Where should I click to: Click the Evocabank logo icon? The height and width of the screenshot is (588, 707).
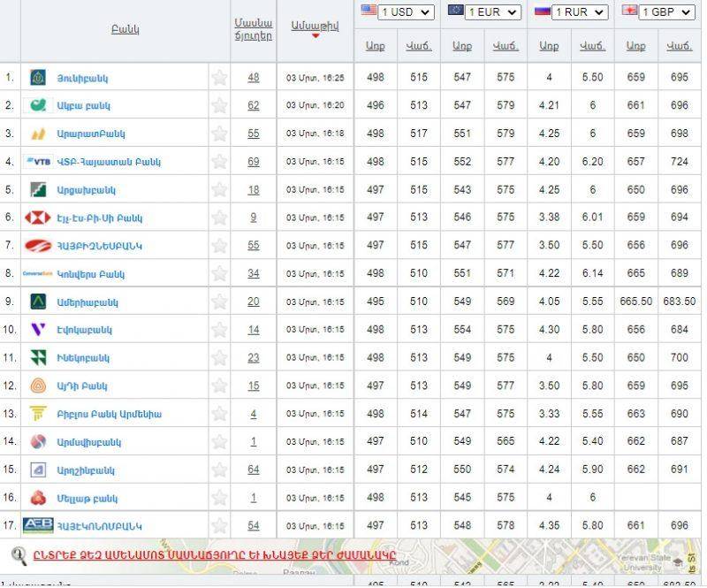tap(38, 330)
